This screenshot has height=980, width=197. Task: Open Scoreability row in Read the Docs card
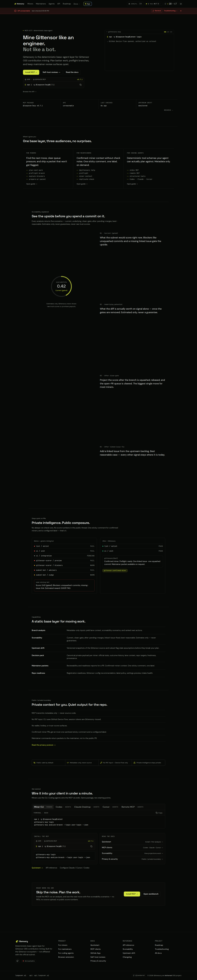[132, 853]
